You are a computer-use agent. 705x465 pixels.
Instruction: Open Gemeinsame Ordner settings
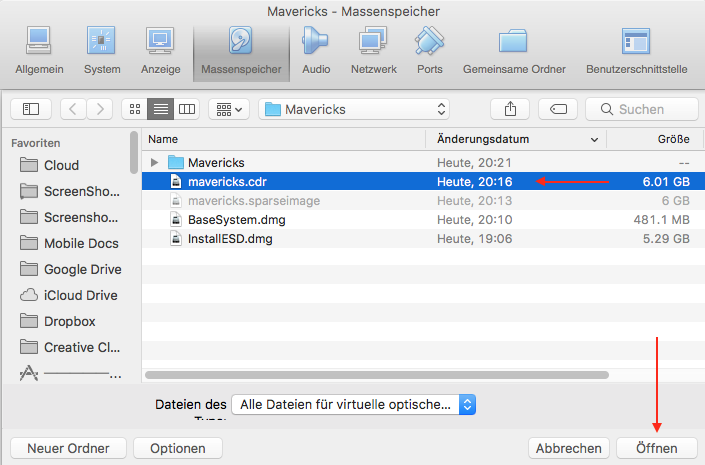click(x=514, y=50)
